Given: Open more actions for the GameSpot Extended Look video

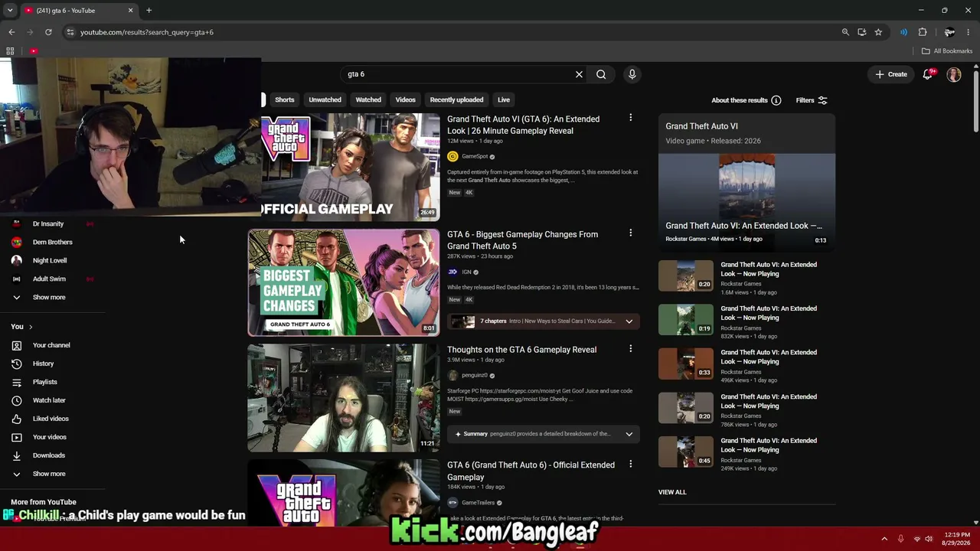Looking at the screenshot, I should (x=630, y=118).
